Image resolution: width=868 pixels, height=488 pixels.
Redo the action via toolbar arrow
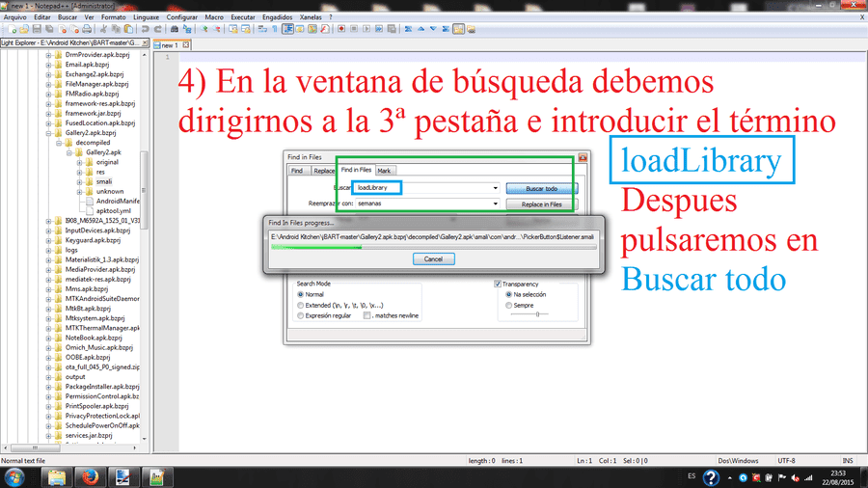158,29
